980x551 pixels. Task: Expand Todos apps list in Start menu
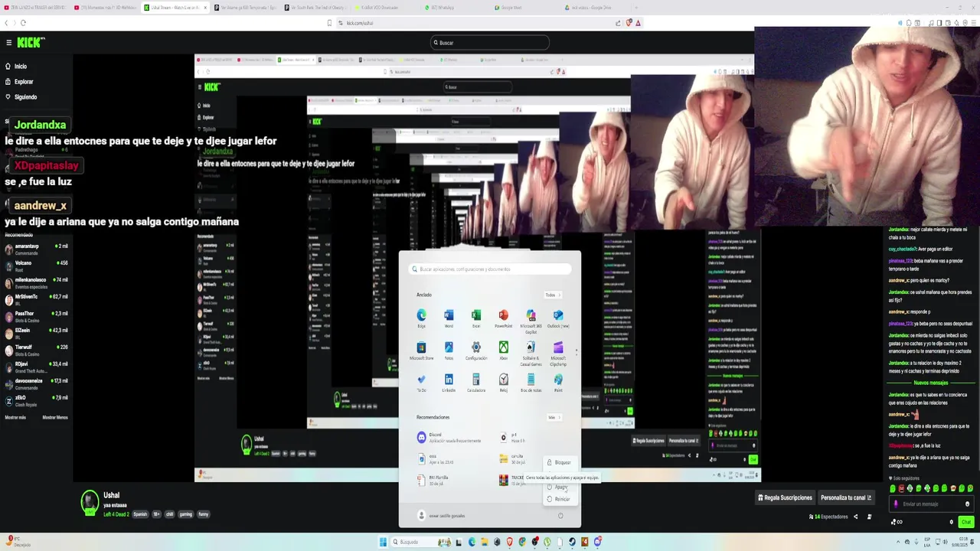553,295
